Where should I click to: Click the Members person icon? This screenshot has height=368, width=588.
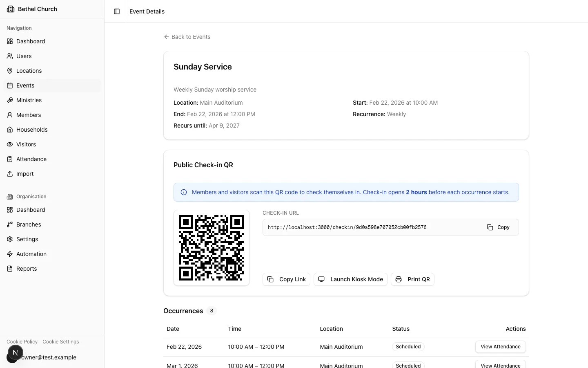10,115
